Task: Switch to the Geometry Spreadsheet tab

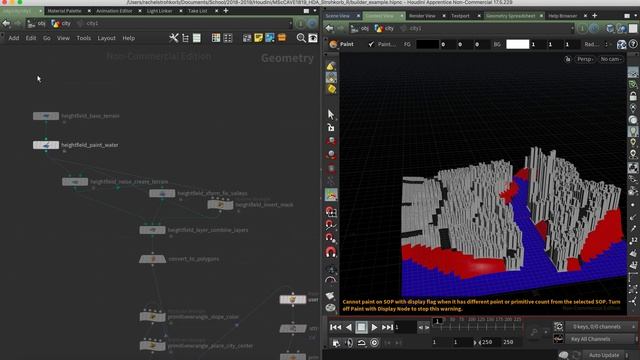Action: click(511, 16)
